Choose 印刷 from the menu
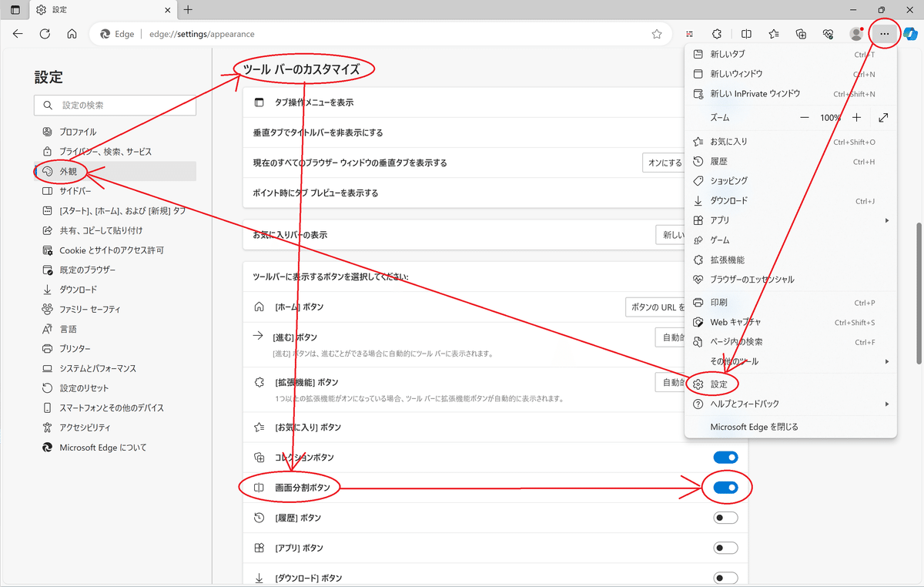This screenshot has width=924, height=587. [791, 303]
